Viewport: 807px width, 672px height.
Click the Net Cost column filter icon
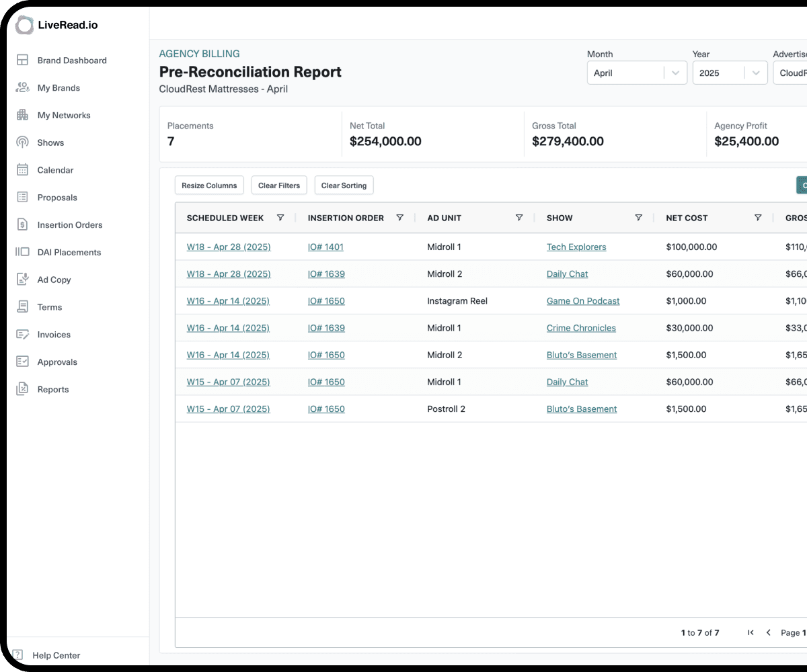(758, 218)
